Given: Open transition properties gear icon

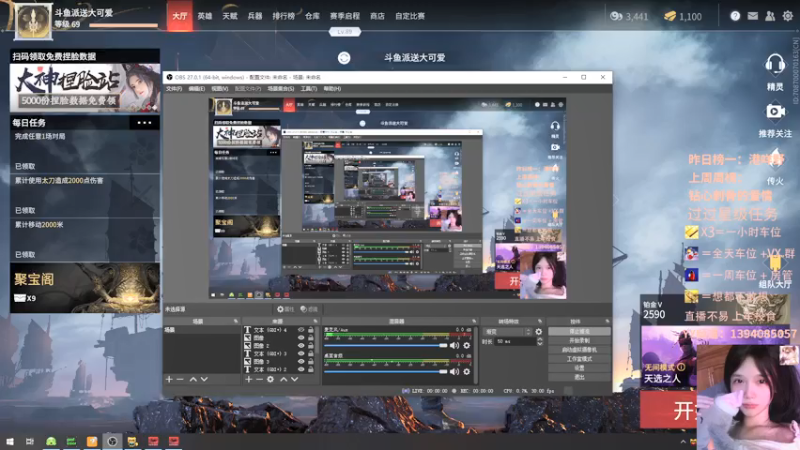Looking at the screenshot, I should (x=538, y=331).
